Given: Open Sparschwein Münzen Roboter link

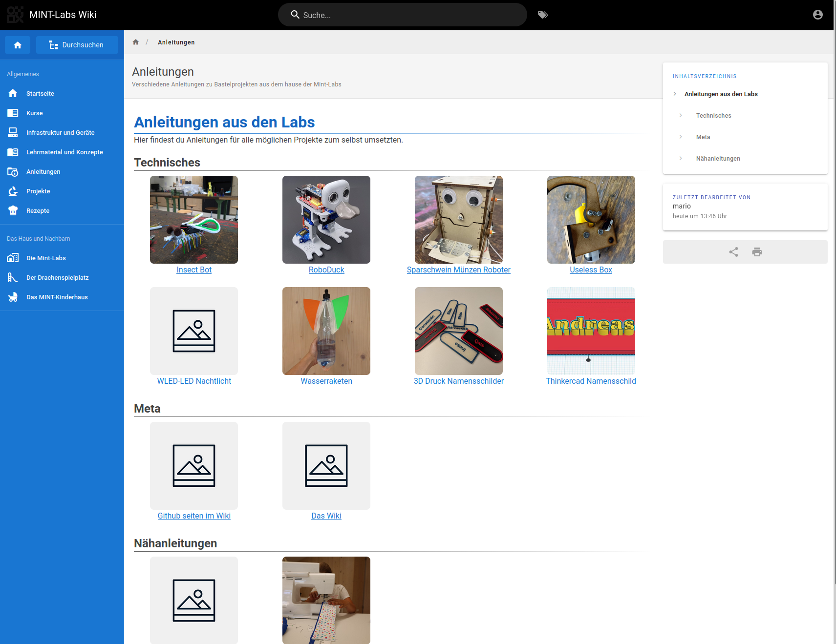Looking at the screenshot, I should pyautogui.click(x=458, y=270).
